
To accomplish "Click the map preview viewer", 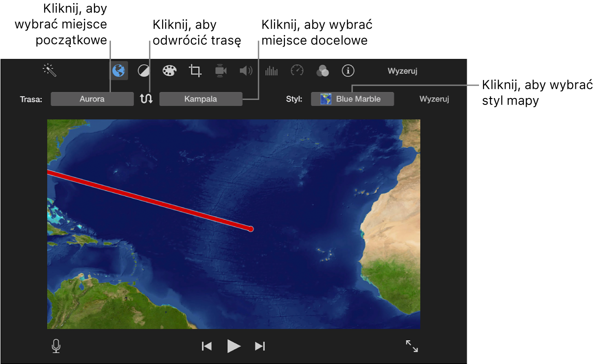I will coord(233,224).
